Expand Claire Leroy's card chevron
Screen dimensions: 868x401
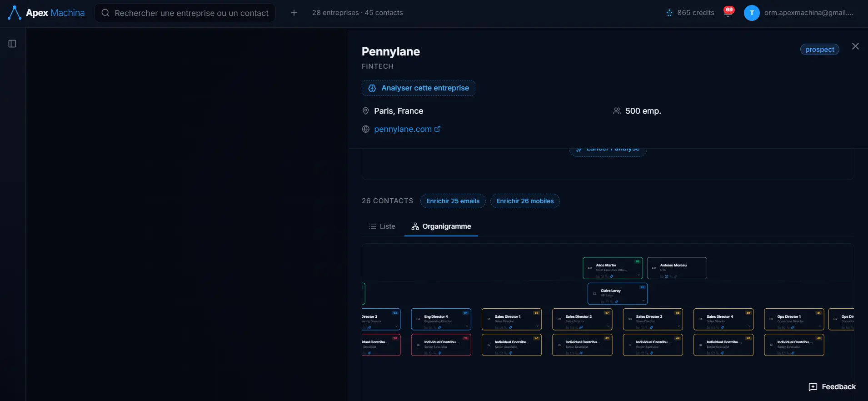pyautogui.click(x=643, y=301)
